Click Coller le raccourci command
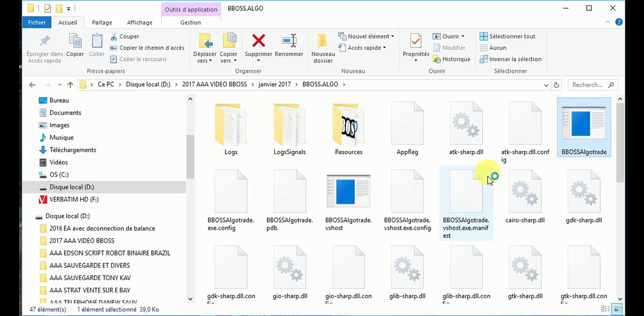 (138, 59)
